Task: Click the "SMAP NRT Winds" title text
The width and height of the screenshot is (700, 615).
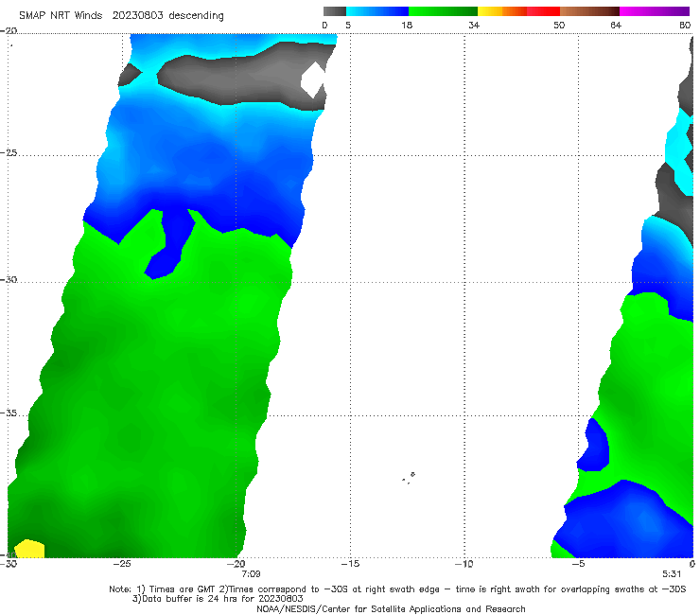Action: [x=61, y=16]
